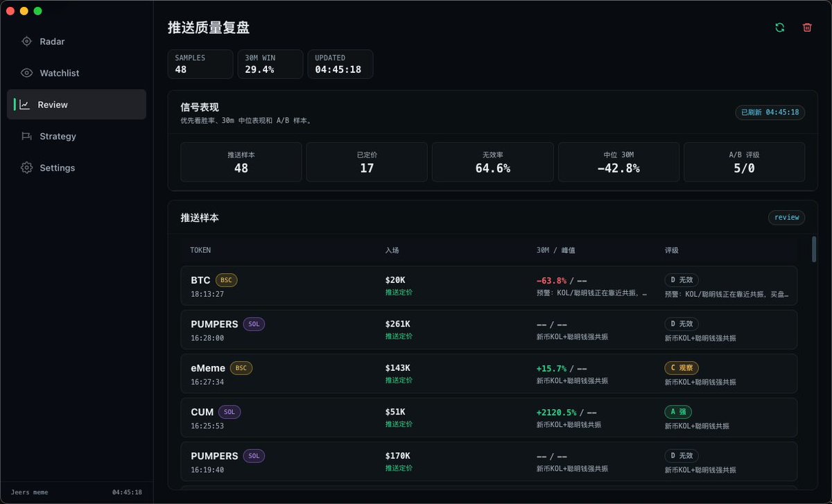
Task: Click the 30M WIN 29.4% stat card
Action: [x=270, y=64]
